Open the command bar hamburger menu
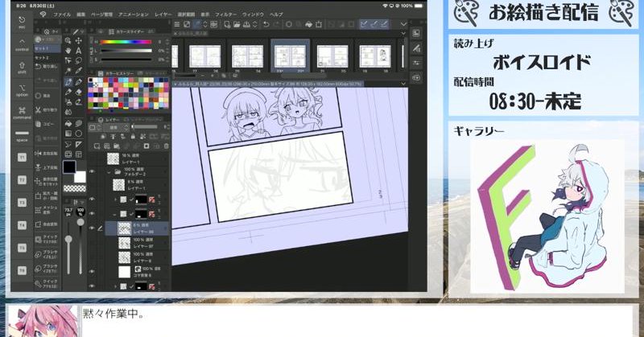 [176, 25]
